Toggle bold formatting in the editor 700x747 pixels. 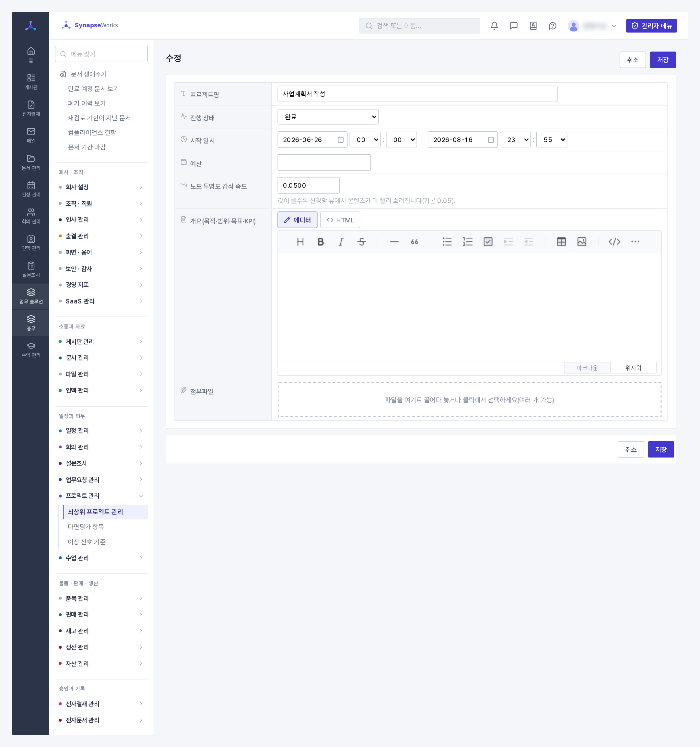[x=320, y=242]
